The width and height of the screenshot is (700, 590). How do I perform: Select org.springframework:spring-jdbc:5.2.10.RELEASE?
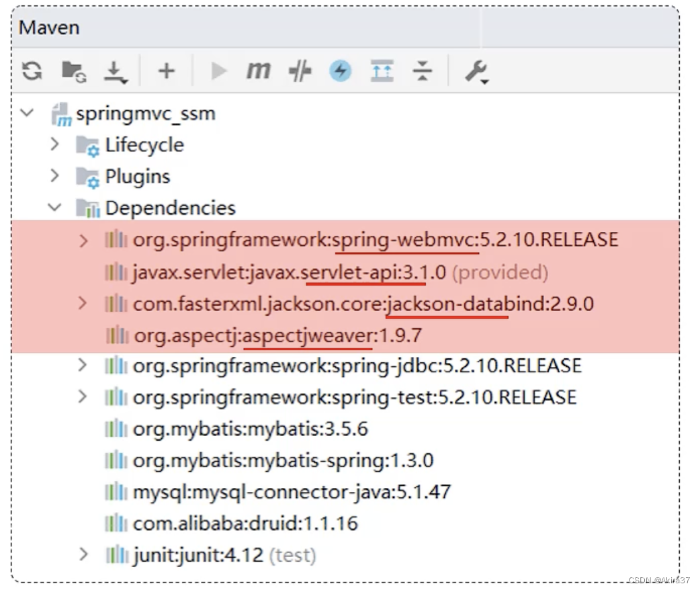pos(357,366)
